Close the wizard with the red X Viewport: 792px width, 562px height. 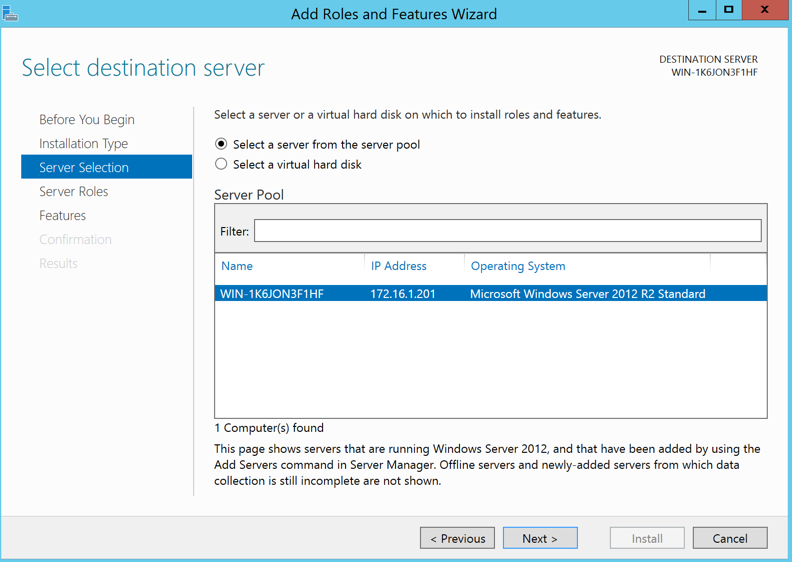[765, 10]
